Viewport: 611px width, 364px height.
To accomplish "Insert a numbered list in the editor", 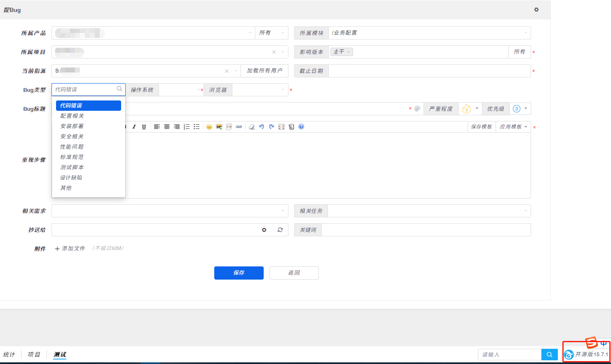I will coord(187,127).
